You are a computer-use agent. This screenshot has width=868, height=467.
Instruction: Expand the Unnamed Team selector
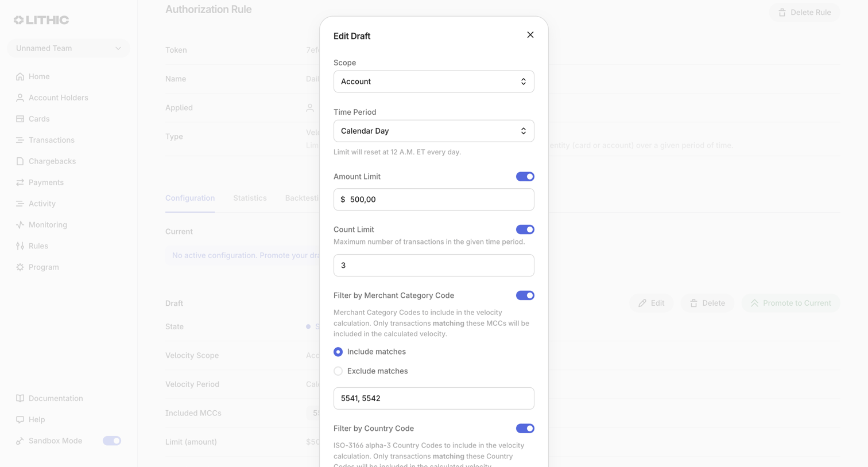[68, 48]
